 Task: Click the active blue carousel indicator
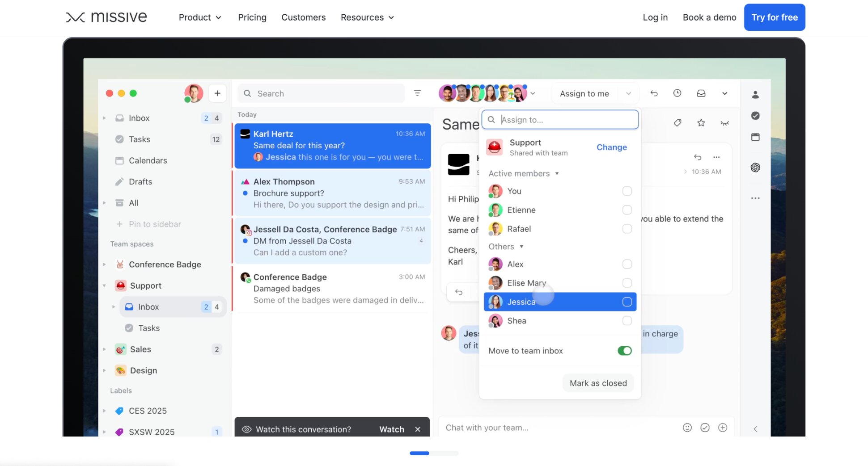tap(419, 453)
